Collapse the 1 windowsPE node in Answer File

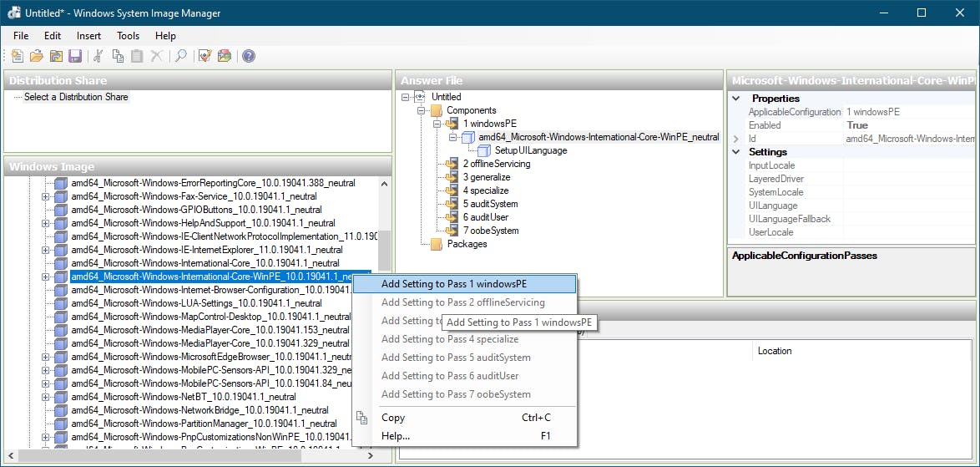point(437,124)
